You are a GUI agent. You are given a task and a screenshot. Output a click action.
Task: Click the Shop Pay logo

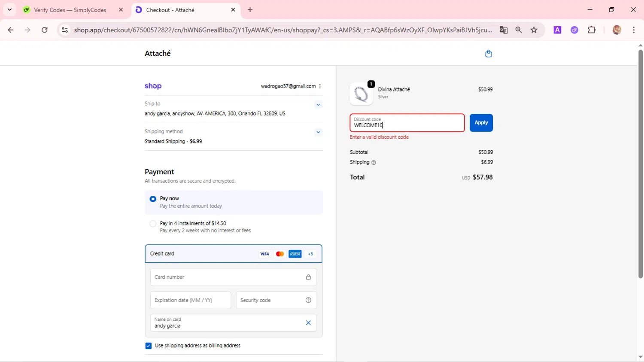[x=153, y=86]
